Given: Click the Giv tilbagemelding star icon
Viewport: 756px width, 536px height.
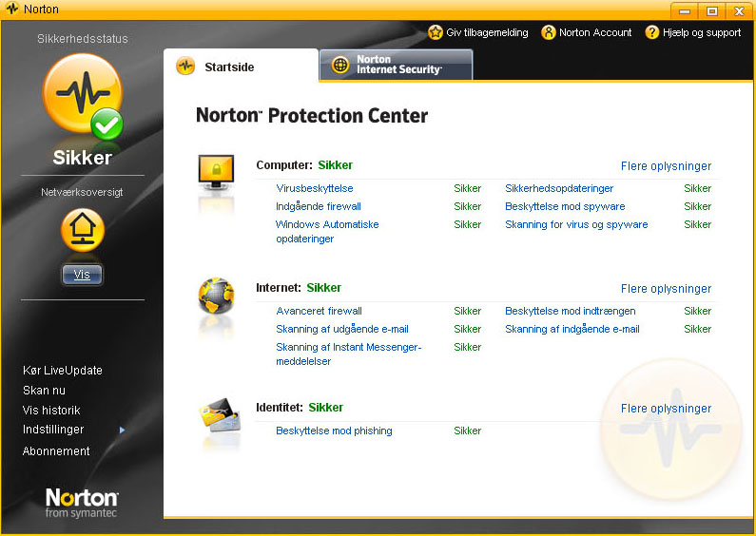Looking at the screenshot, I should coord(435,32).
